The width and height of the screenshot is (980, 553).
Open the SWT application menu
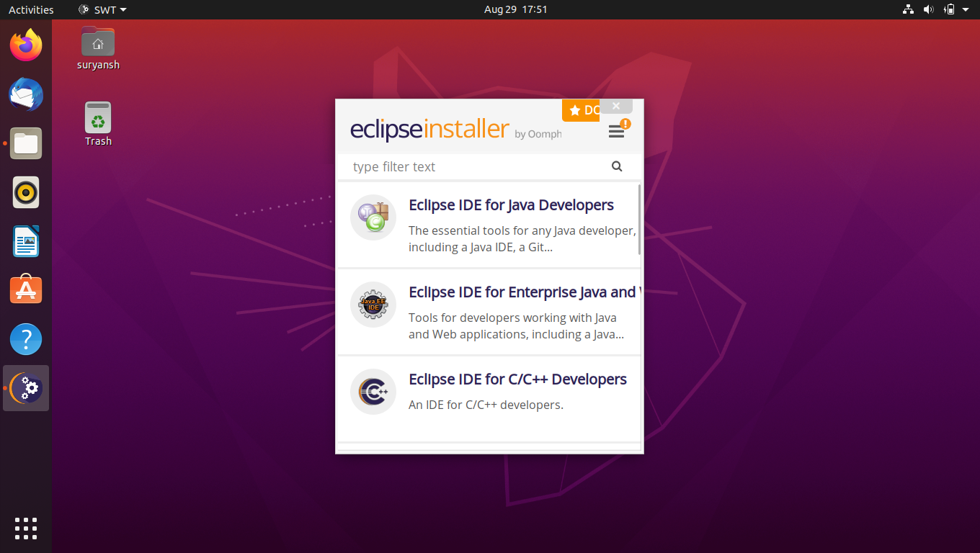point(102,9)
